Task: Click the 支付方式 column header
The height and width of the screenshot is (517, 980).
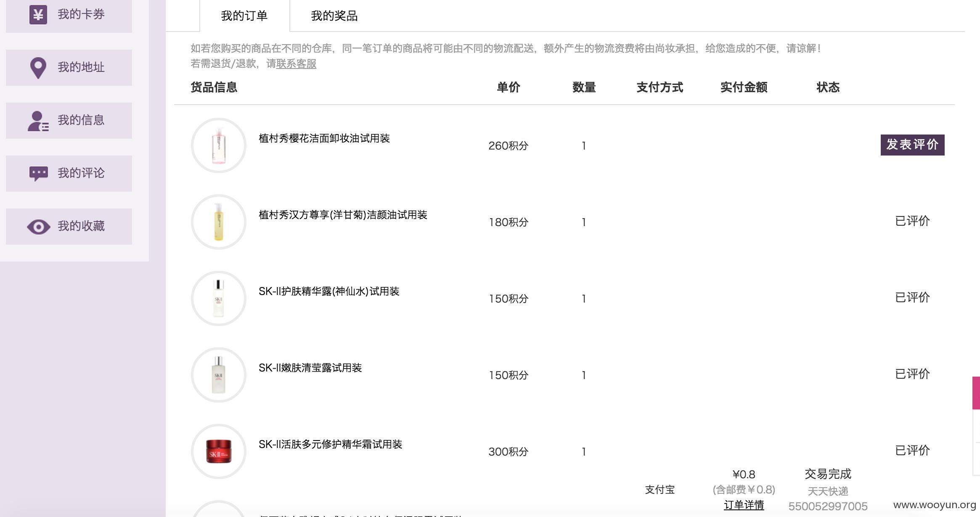Action: 660,87
